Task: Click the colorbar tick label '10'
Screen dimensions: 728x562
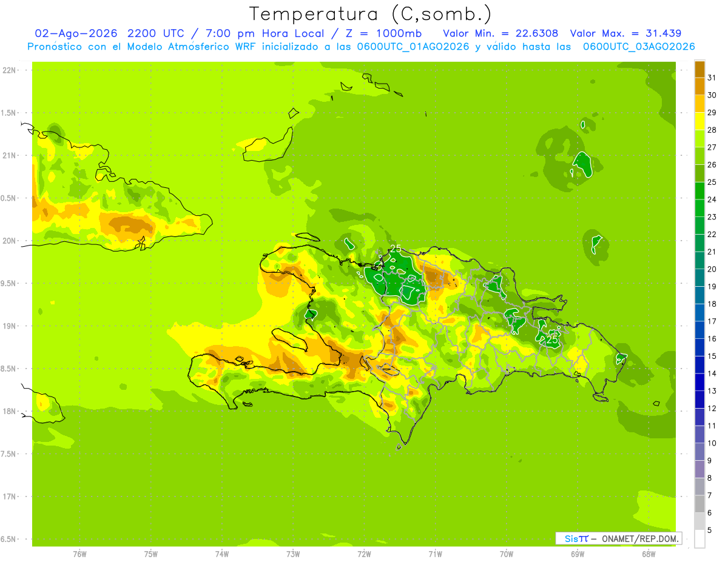Action: coord(713,443)
